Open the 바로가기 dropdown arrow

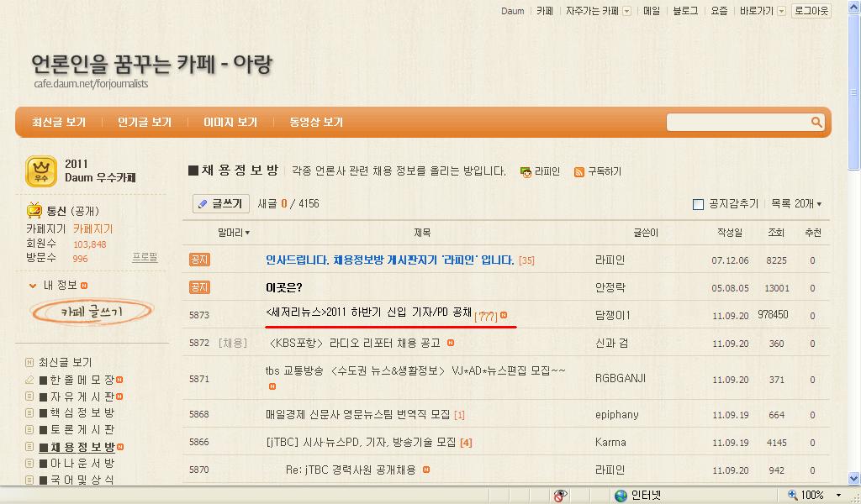(x=781, y=11)
